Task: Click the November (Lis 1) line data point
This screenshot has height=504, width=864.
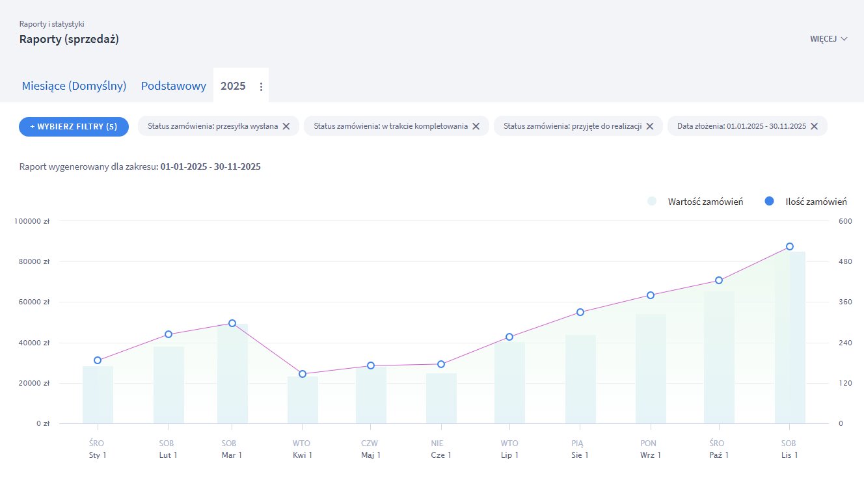Action: click(x=789, y=246)
